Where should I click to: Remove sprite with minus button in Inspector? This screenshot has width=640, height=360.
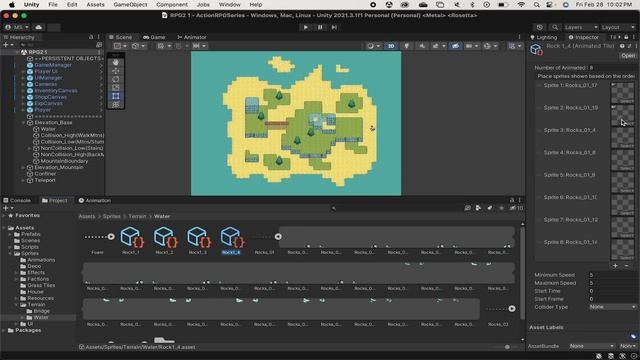coord(627,266)
